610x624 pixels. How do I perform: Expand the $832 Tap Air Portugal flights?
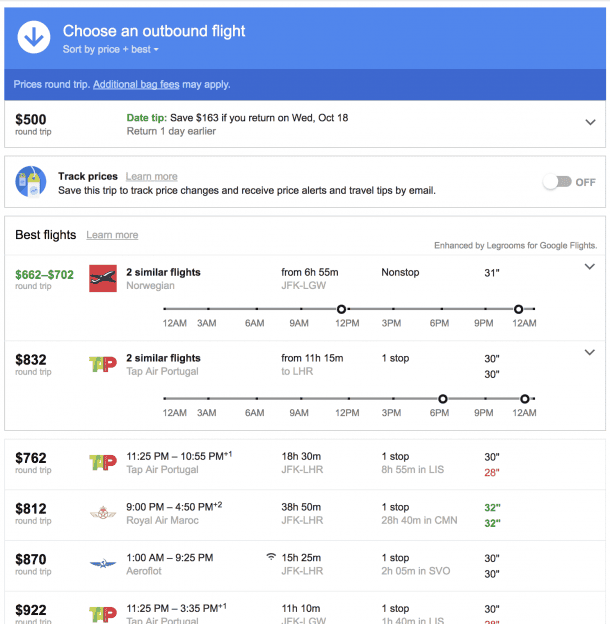pos(589,352)
